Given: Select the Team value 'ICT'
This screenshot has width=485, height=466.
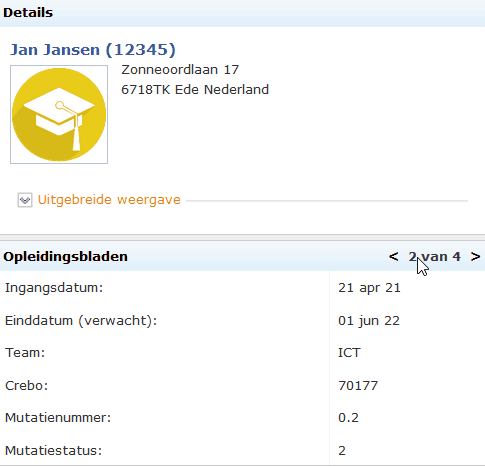Looking at the screenshot, I should 349,353.
